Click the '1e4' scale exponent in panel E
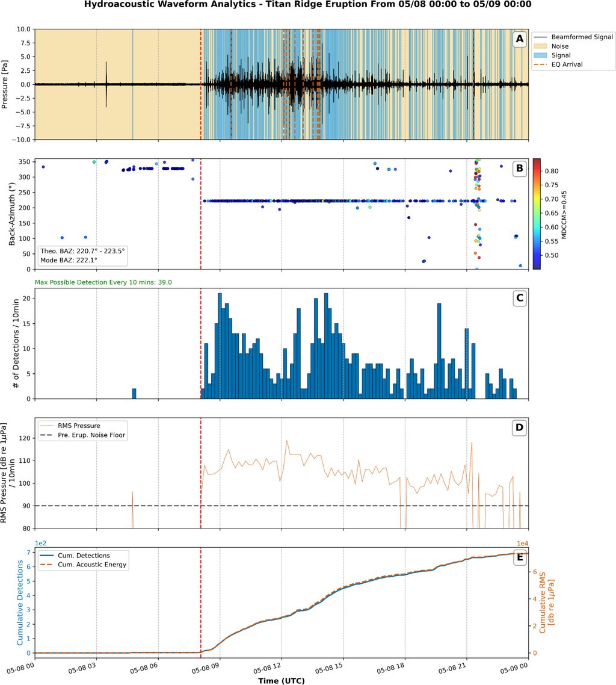Image resolution: width=616 pixels, height=685 pixels. 523,544
